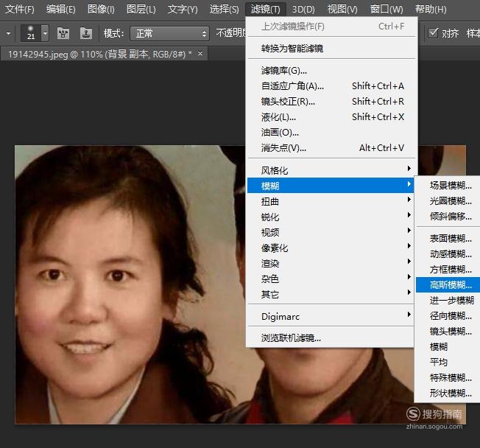Select 场景模糊... in blur submenu

(x=448, y=186)
